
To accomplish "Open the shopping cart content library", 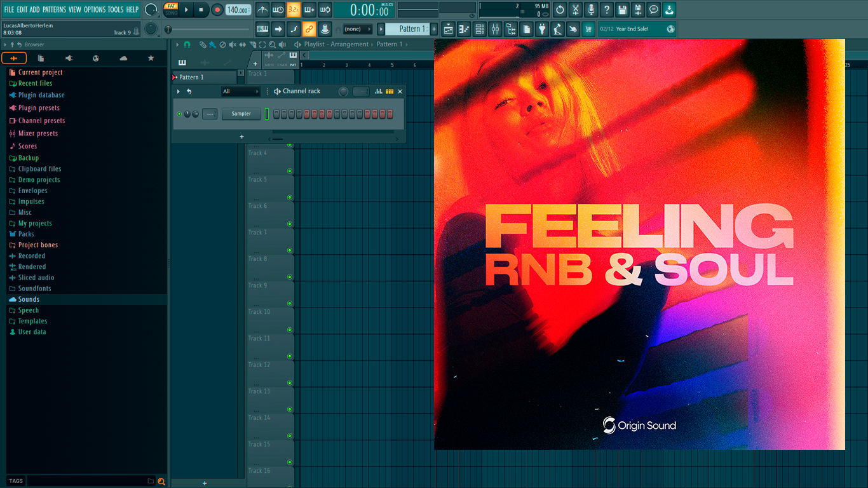I will (x=588, y=29).
